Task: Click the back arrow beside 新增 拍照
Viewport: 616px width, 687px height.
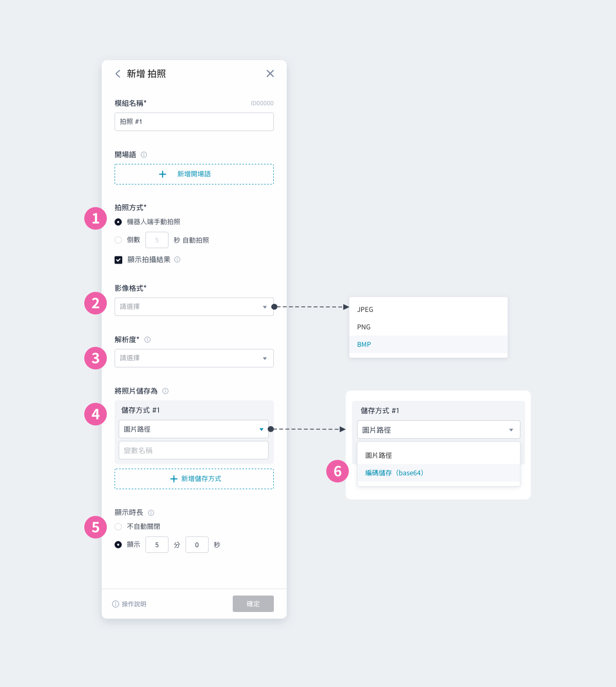Action: pos(118,74)
